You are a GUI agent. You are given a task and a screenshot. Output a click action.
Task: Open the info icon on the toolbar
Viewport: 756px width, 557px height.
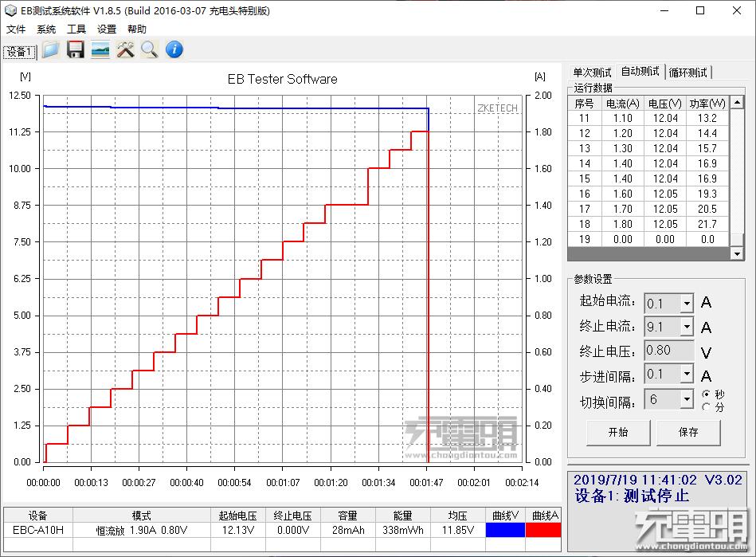tap(173, 49)
